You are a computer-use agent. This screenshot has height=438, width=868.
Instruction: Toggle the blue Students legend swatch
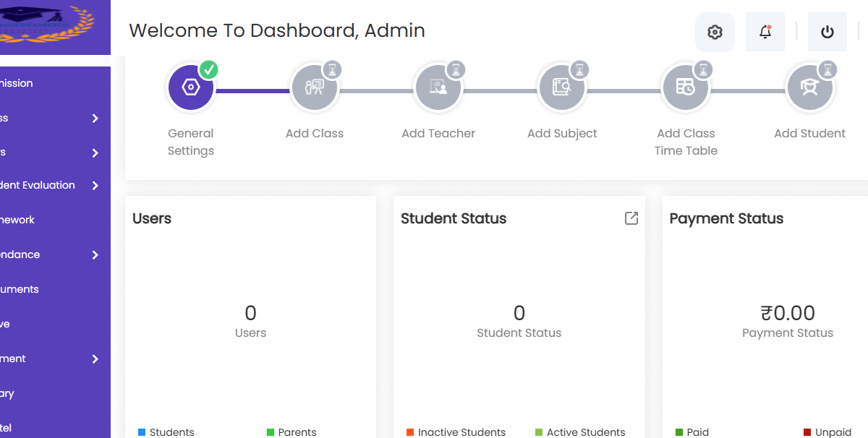click(x=142, y=432)
